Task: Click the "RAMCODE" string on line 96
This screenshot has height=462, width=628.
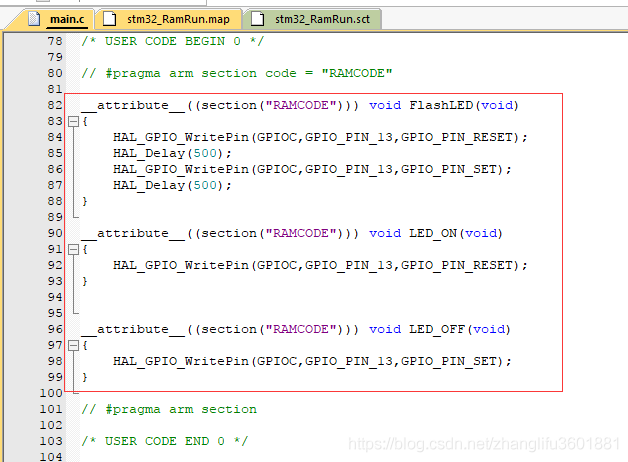Action: pyautogui.click(x=301, y=329)
